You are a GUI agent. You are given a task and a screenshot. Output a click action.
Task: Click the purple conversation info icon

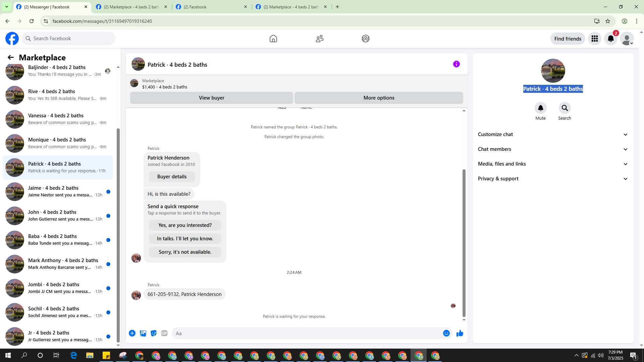(x=456, y=64)
